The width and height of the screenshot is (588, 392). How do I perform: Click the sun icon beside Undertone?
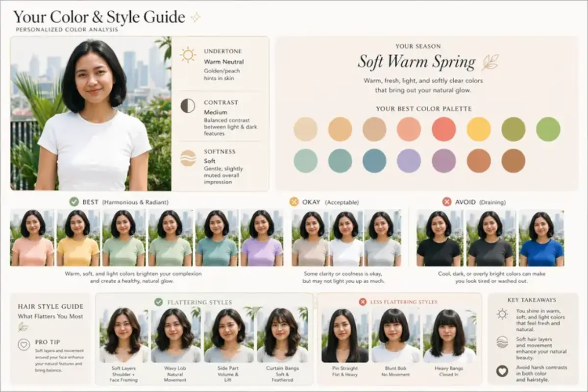click(188, 54)
